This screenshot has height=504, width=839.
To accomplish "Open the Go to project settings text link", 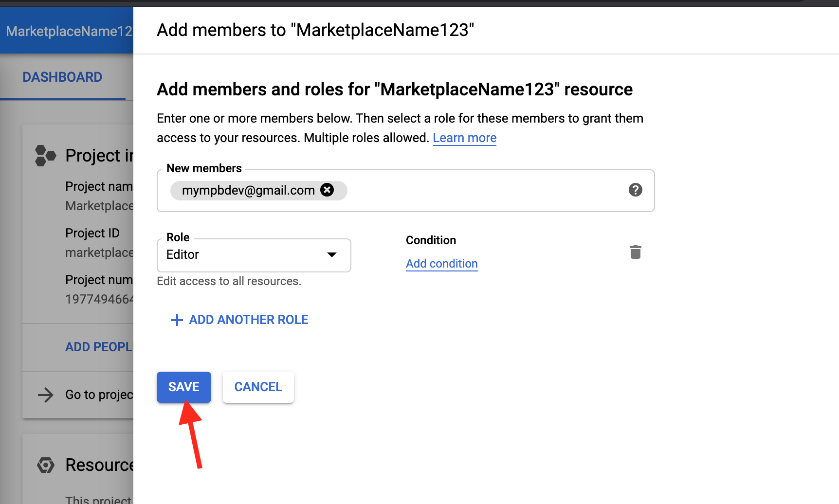I will click(x=99, y=395).
